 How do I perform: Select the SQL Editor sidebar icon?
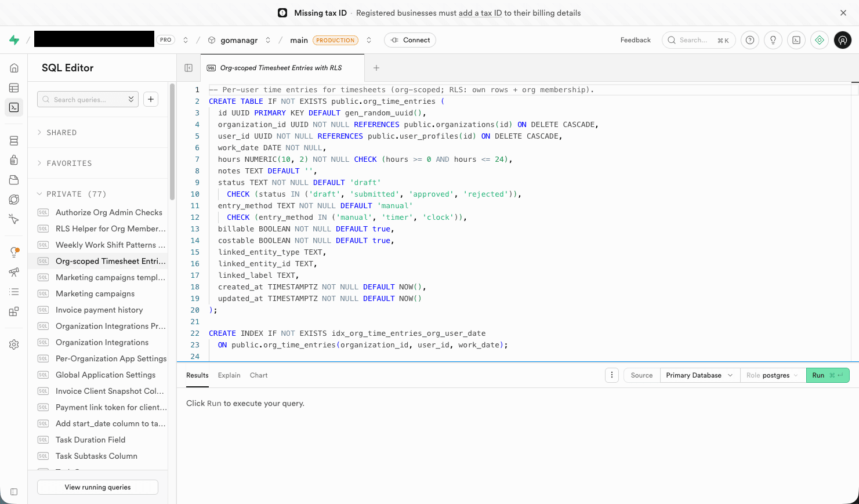click(14, 107)
